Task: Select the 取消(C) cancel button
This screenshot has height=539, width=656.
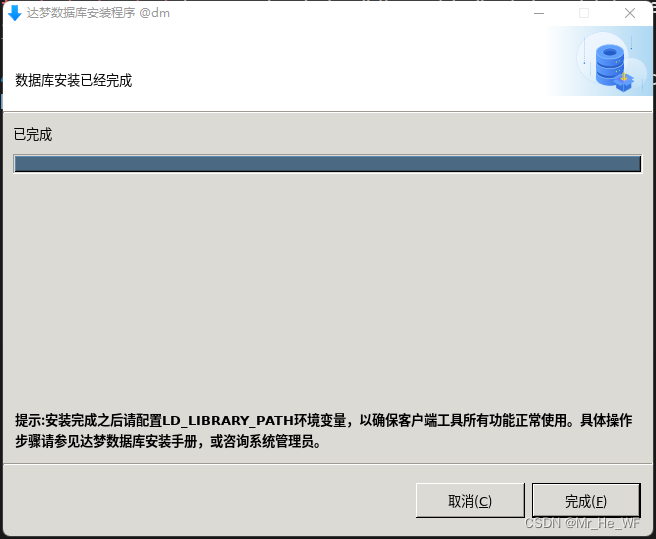Action: 470,500
